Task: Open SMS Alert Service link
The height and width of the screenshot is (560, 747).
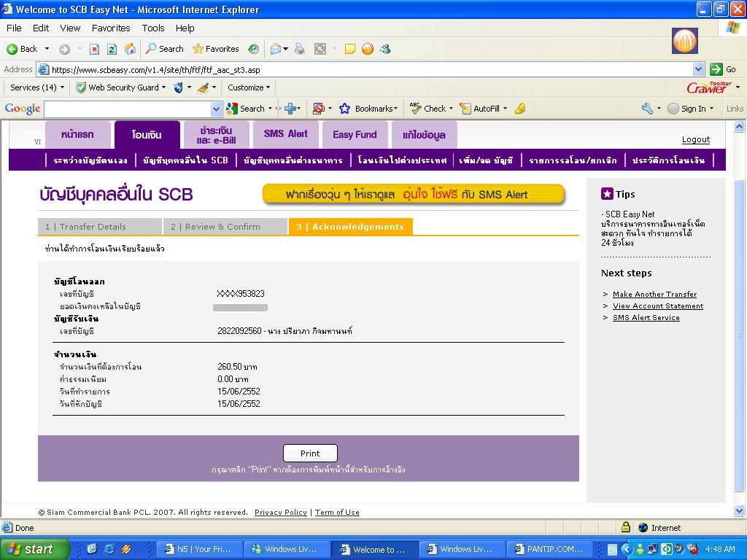Action: point(646,318)
